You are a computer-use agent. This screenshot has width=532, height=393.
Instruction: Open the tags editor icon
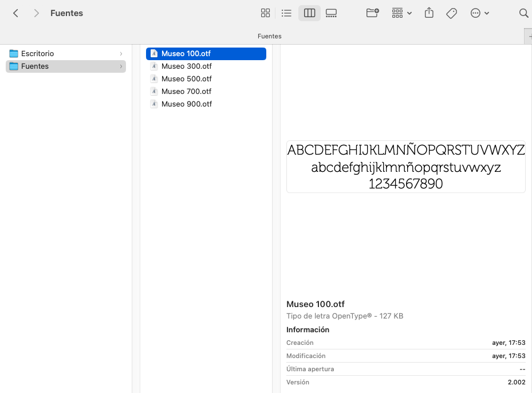451,13
